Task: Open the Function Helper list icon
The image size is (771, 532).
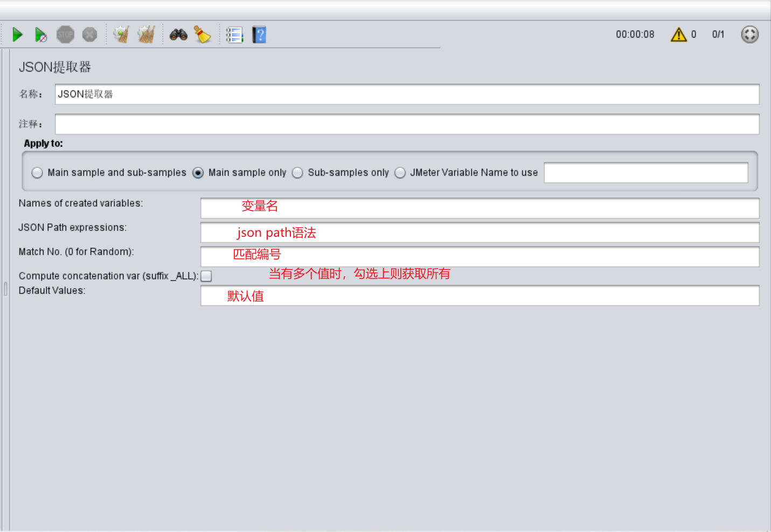Action: click(234, 35)
